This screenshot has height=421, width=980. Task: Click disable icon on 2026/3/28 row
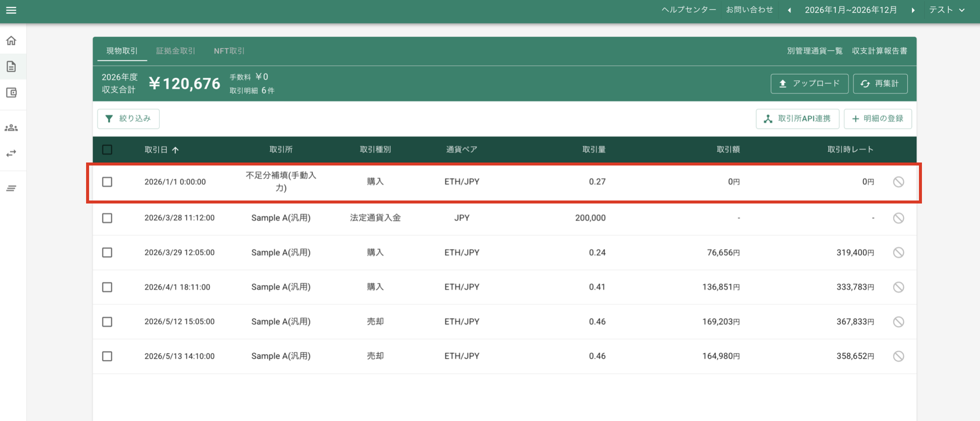[x=898, y=218]
